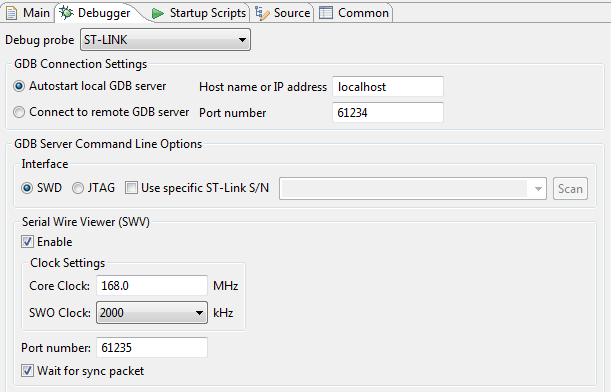
Task: Click the Host name localhost field
Action: (x=388, y=87)
